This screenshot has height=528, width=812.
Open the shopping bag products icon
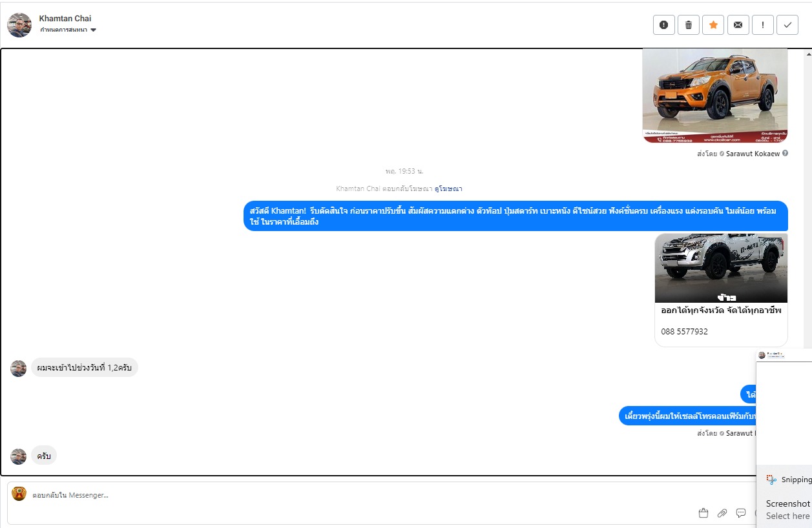pos(703,513)
